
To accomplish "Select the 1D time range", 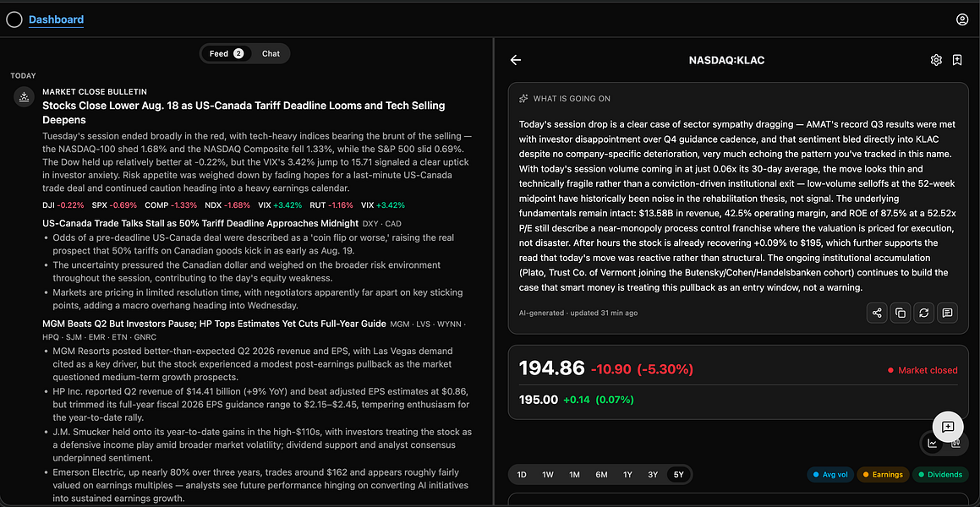I will (521, 475).
